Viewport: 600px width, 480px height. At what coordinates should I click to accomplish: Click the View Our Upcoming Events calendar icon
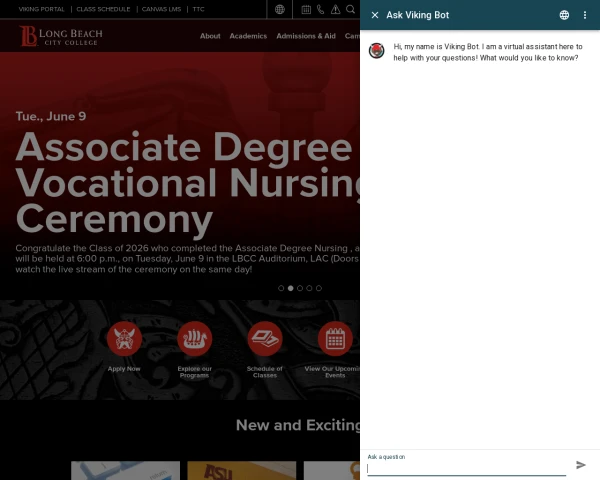(335, 339)
